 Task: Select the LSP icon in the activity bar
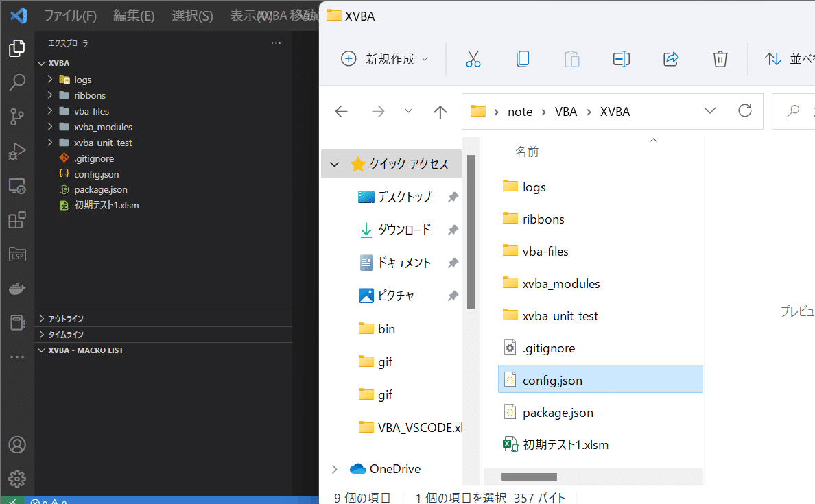(17, 254)
